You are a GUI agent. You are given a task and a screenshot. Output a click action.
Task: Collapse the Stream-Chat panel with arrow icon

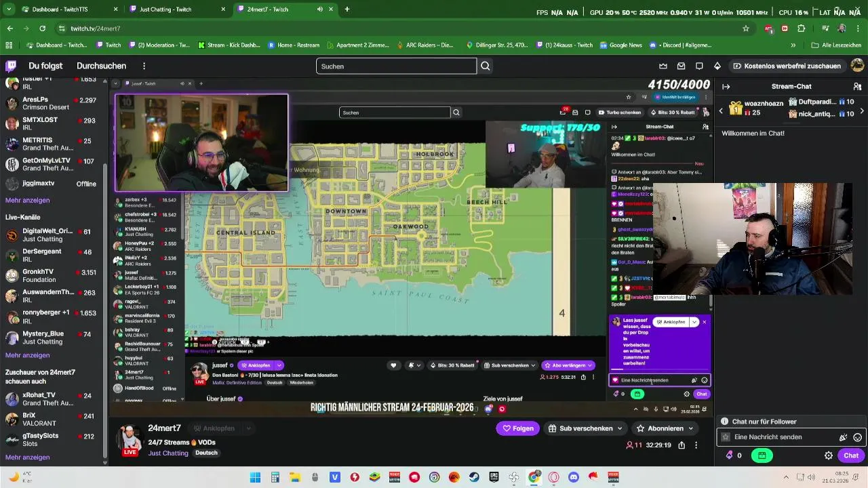click(x=726, y=86)
